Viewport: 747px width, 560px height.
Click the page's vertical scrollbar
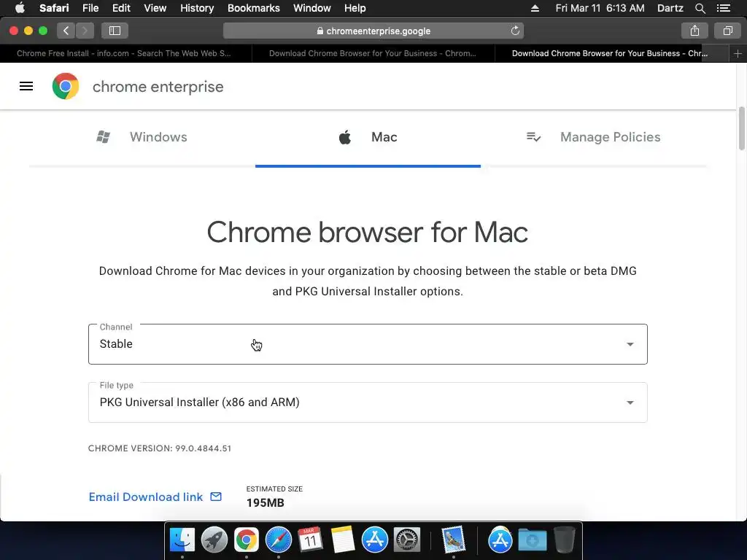tap(742, 128)
